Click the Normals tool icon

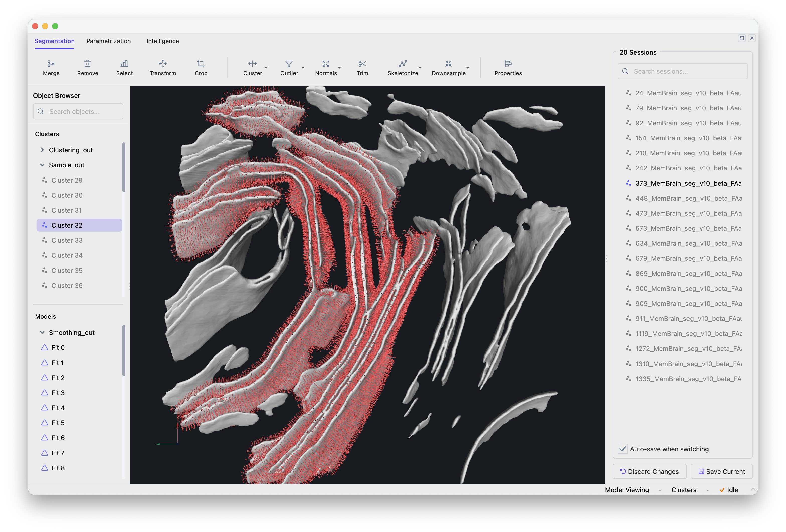click(326, 64)
